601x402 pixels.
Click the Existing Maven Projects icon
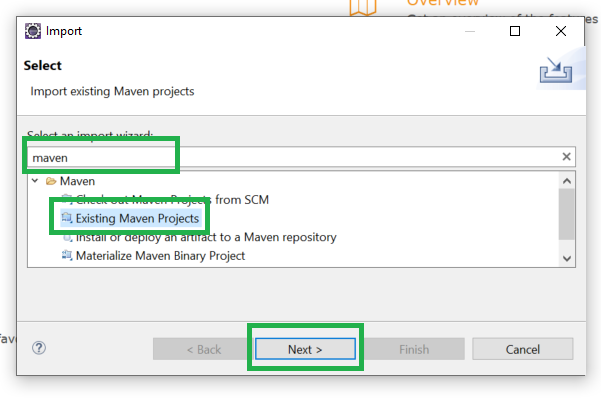(x=67, y=218)
